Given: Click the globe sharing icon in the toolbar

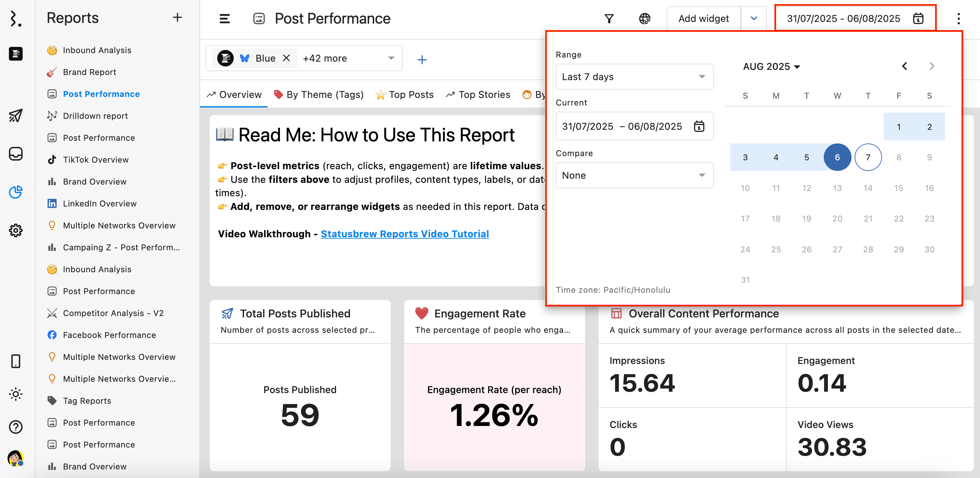Looking at the screenshot, I should pyautogui.click(x=646, y=18).
